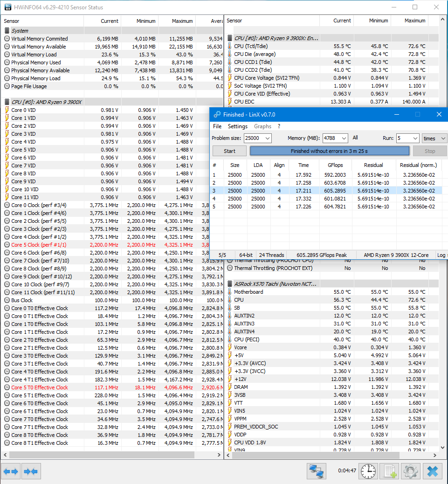Open the Graphs menu in LinX
The image size is (448, 484).
coord(262,126)
